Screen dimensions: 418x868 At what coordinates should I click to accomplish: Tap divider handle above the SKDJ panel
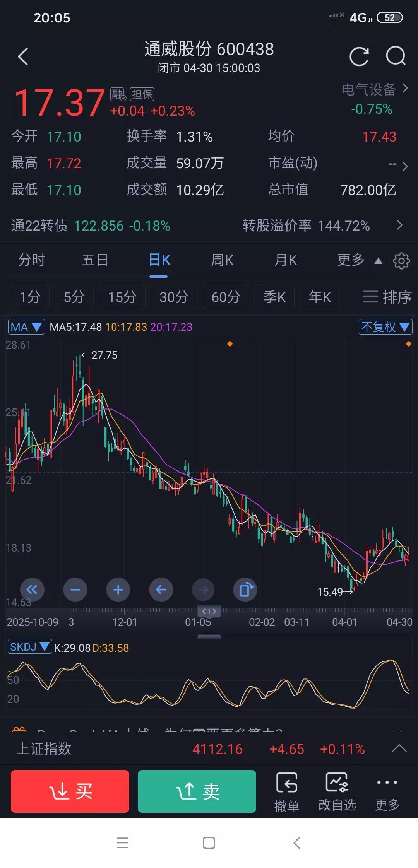(209, 637)
